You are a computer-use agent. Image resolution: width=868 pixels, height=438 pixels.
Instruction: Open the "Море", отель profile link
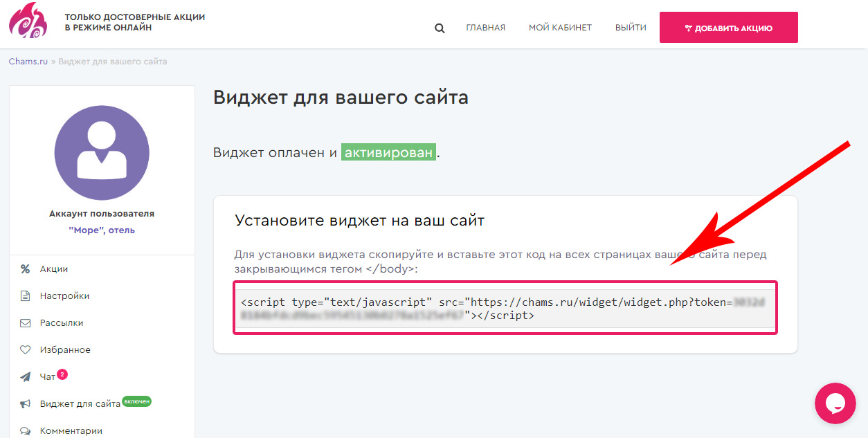click(101, 229)
